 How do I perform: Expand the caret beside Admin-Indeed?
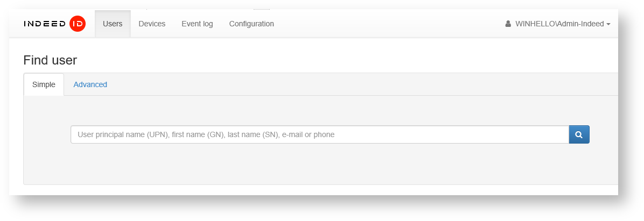coord(608,24)
